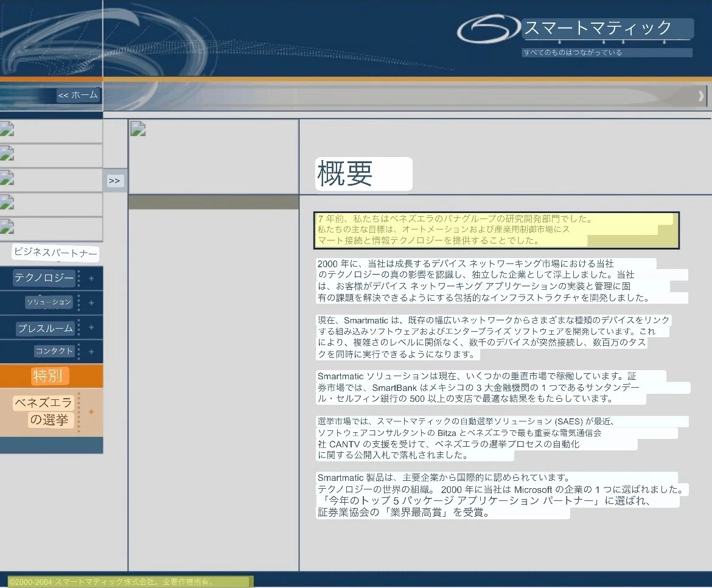Open ベネズエラの選挙 link
The width and height of the screenshot is (712, 588).
click(44, 411)
